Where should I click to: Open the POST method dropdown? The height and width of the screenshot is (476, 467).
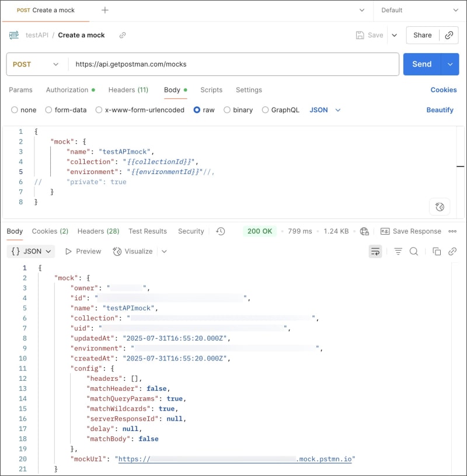coord(36,64)
